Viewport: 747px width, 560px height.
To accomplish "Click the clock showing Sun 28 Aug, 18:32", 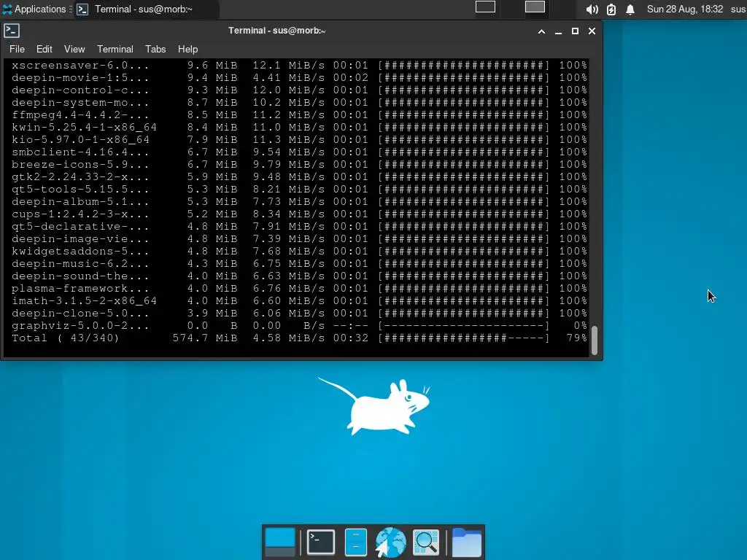I will point(684,9).
